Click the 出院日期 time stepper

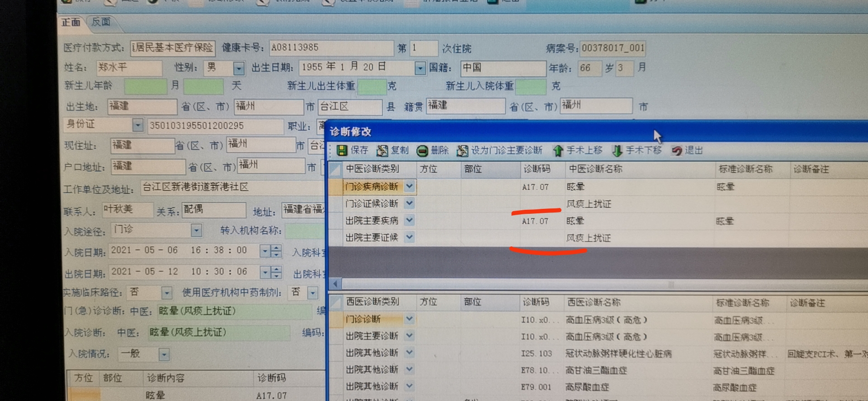point(276,272)
